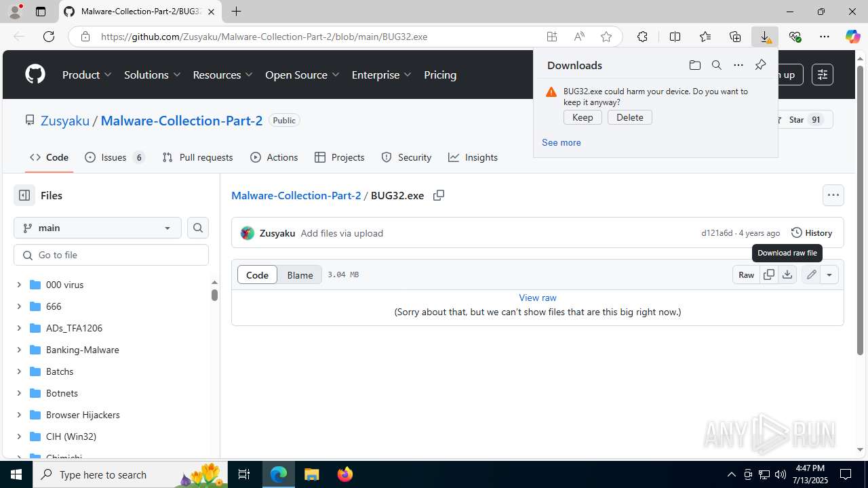The image size is (868, 488).
Task: Switch to the Issues tab
Action: [115, 157]
